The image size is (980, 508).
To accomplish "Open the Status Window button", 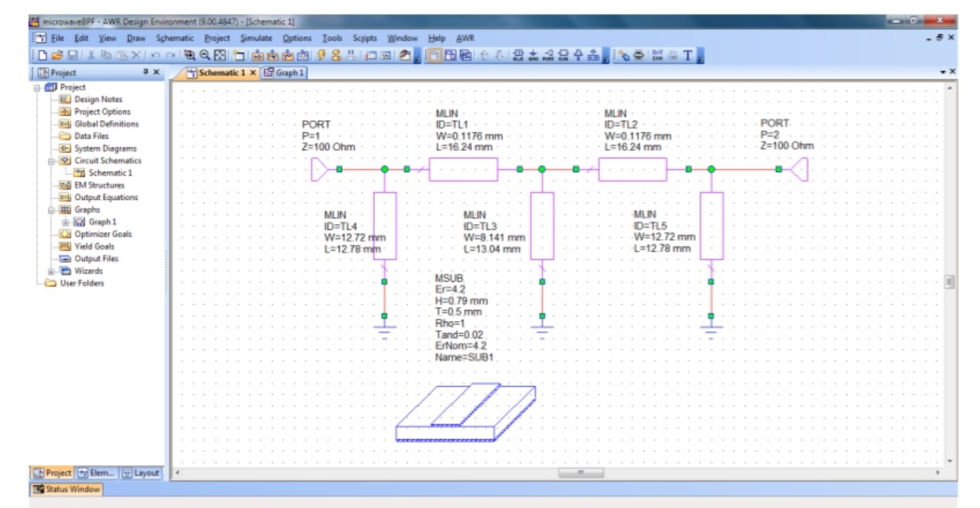I will point(66,489).
